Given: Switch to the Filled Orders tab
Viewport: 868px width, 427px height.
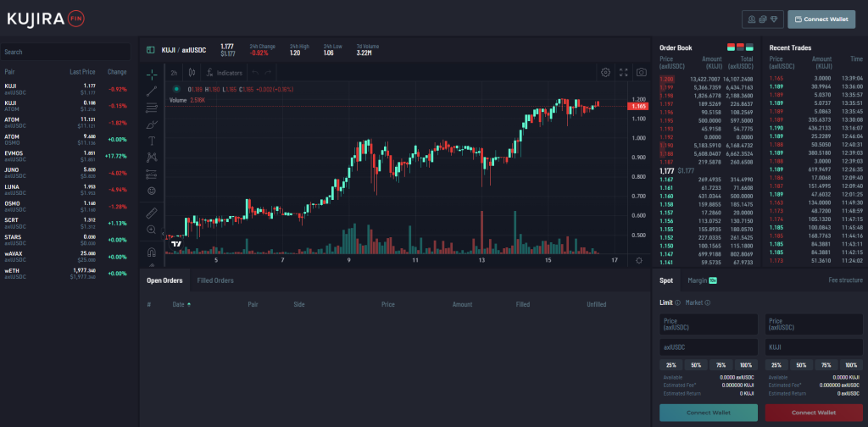Looking at the screenshot, I should pos(215,280).
